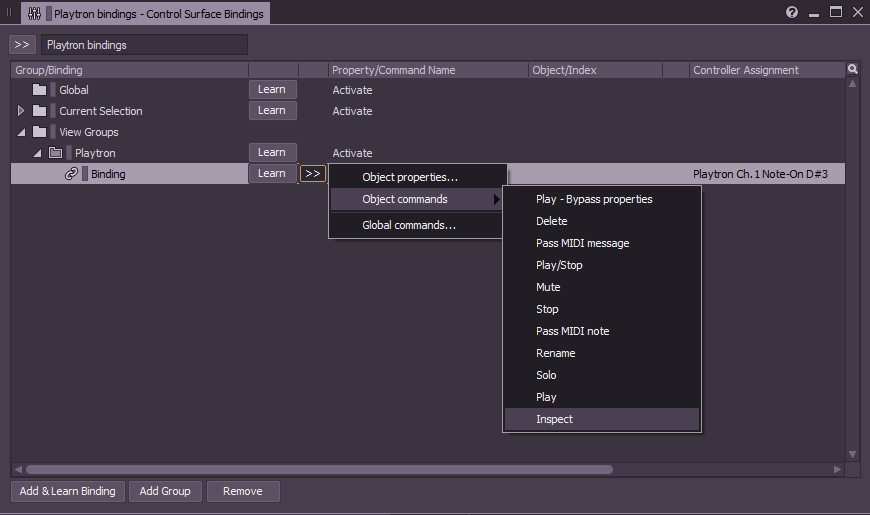Choose Object properties... menu entry
Screen dimensions: 870x515
click(x=410, y=177)
